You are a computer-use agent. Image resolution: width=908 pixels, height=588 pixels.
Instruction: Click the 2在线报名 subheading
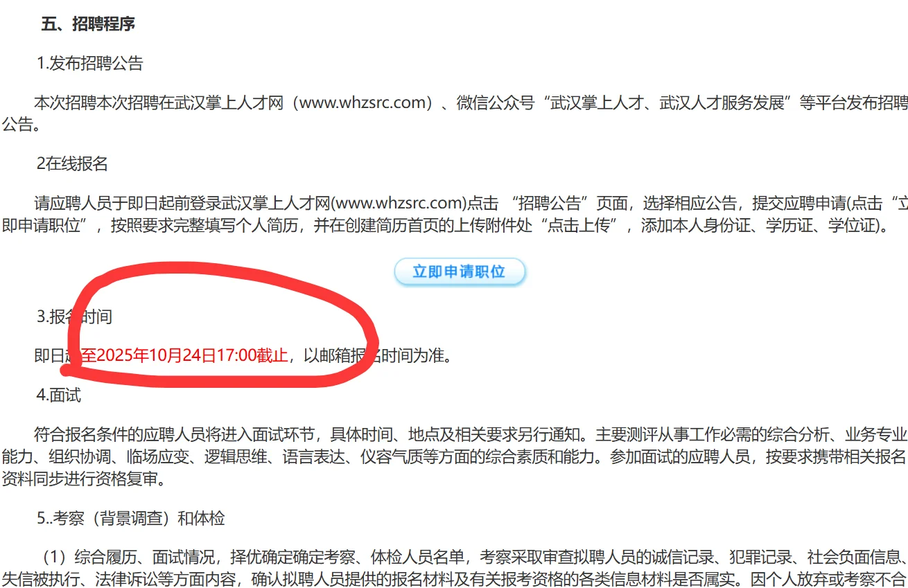[73, 163]
